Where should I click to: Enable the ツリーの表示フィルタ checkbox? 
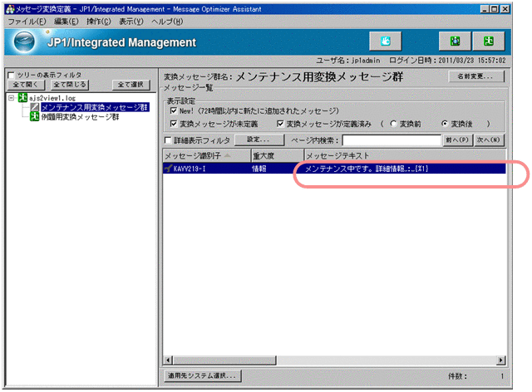click(10, 75)
